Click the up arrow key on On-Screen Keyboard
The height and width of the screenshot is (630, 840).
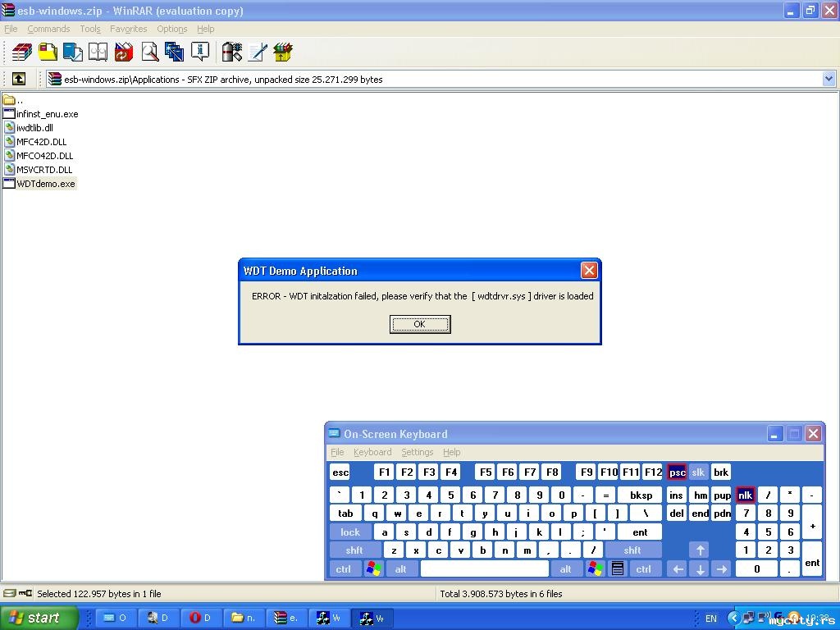click(x=700, y=550)
